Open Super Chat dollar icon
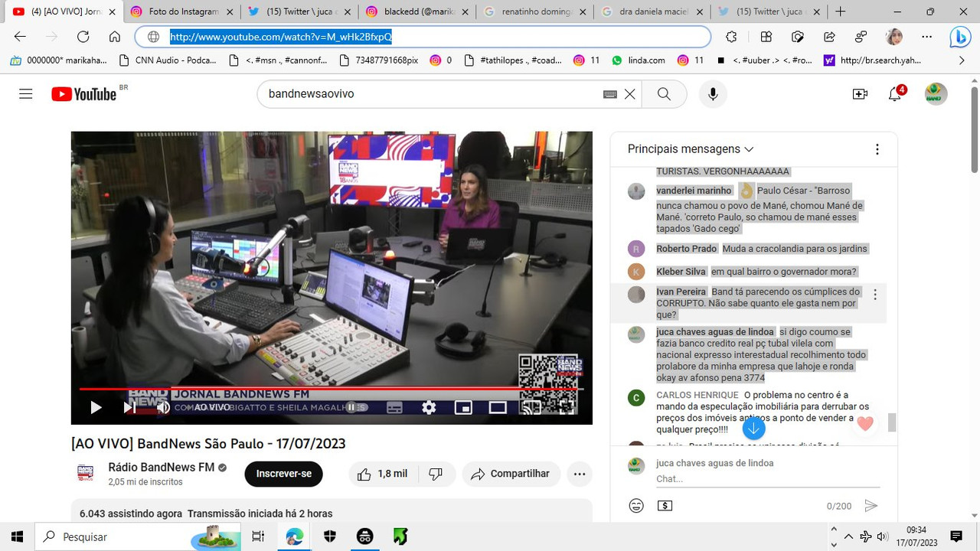980x551 pixels. tap(665, 505)
